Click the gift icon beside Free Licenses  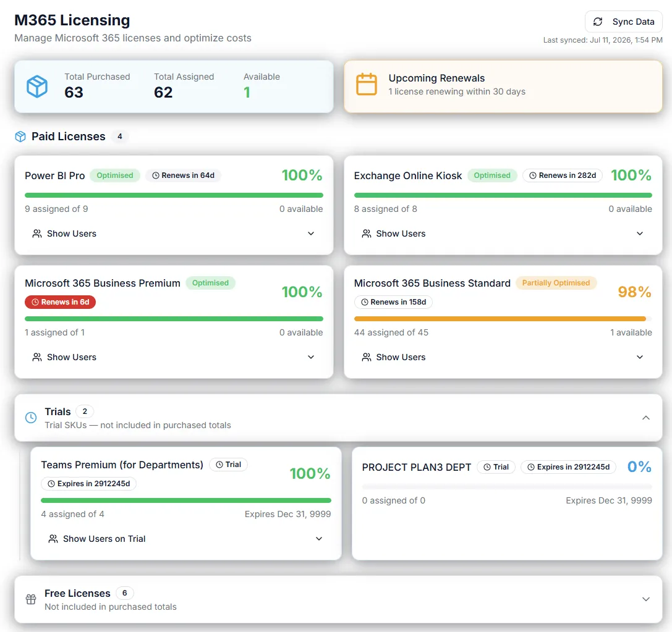click(31, 599)
